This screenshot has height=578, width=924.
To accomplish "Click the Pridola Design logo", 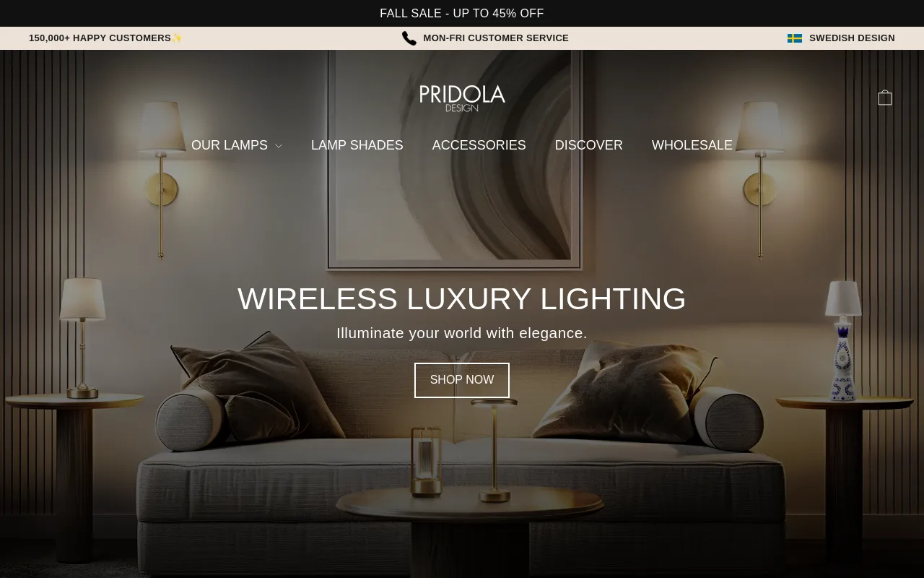I will 462,98.
